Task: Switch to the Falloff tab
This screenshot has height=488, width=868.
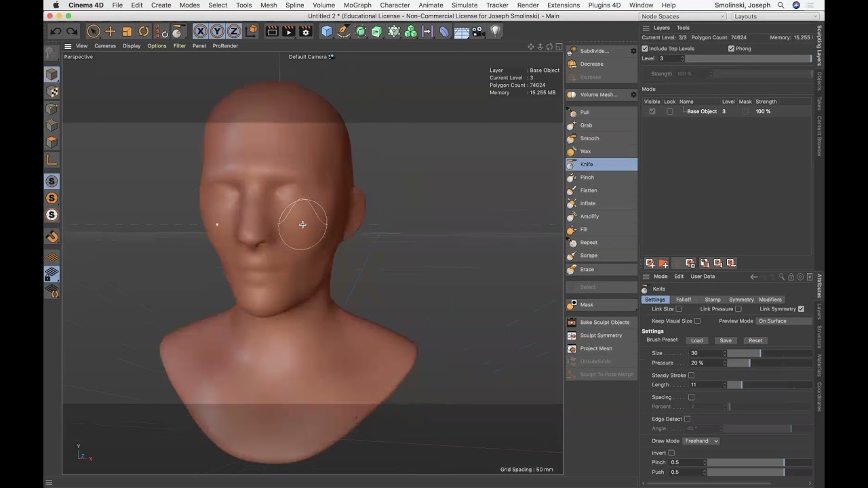Action: [684, 300]
